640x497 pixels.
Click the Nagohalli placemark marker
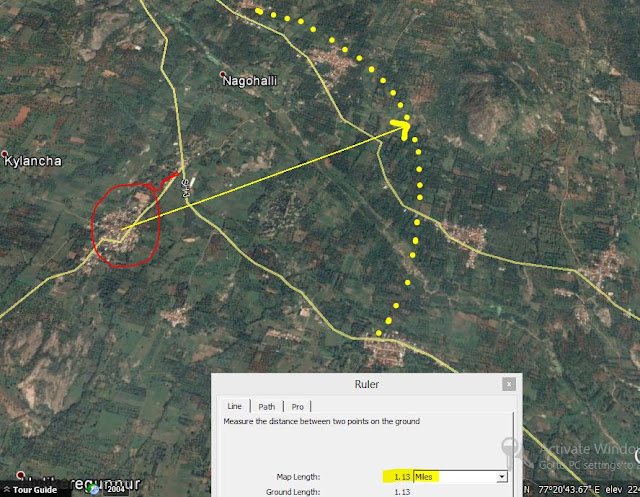222,74
